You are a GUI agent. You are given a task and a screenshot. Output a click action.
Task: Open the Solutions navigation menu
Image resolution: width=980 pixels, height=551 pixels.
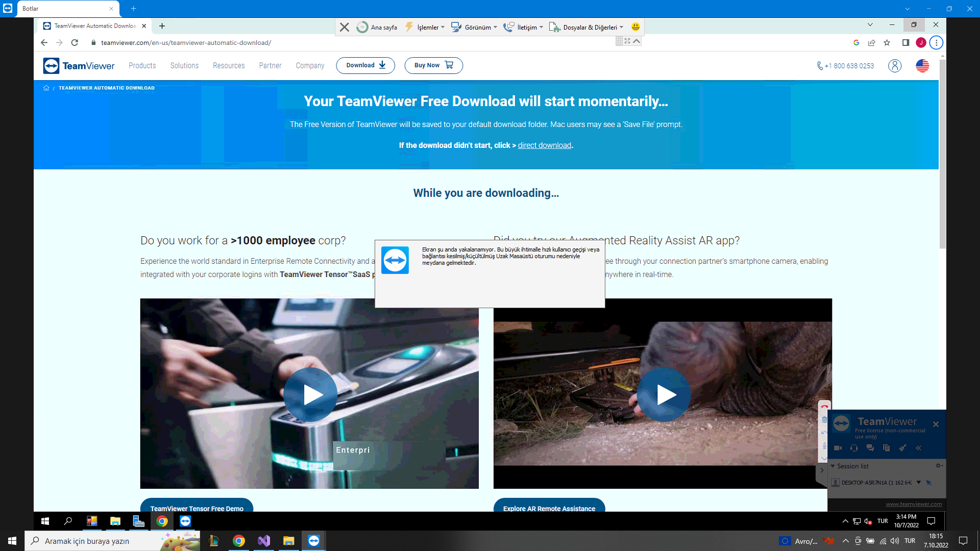coord(184,66)
